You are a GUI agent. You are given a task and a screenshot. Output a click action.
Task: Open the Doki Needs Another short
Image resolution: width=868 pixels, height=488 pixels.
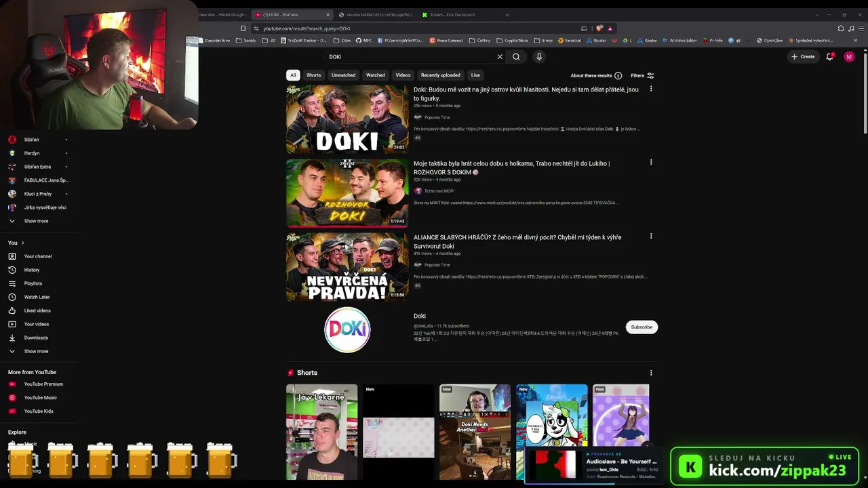475,432
